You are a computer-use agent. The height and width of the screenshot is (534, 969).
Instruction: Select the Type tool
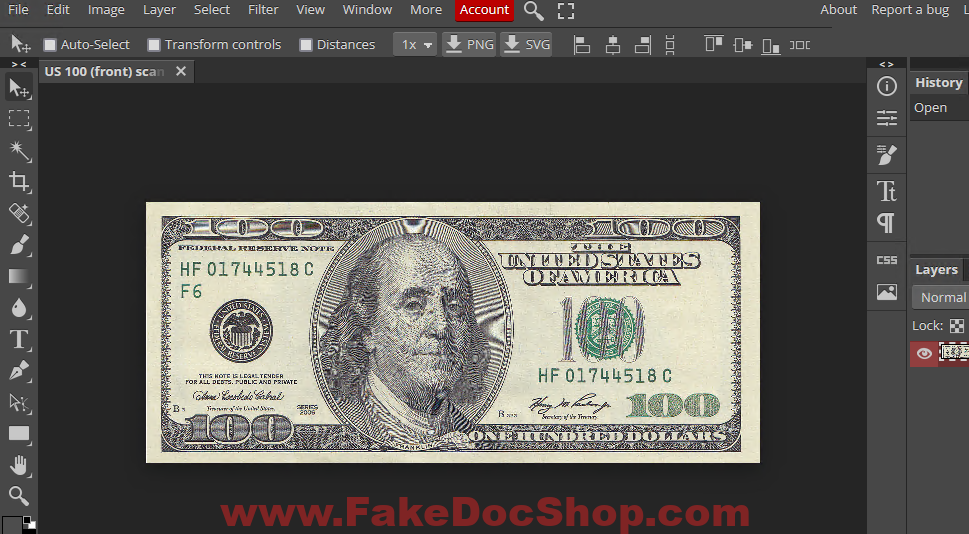[x=19, y=340]
